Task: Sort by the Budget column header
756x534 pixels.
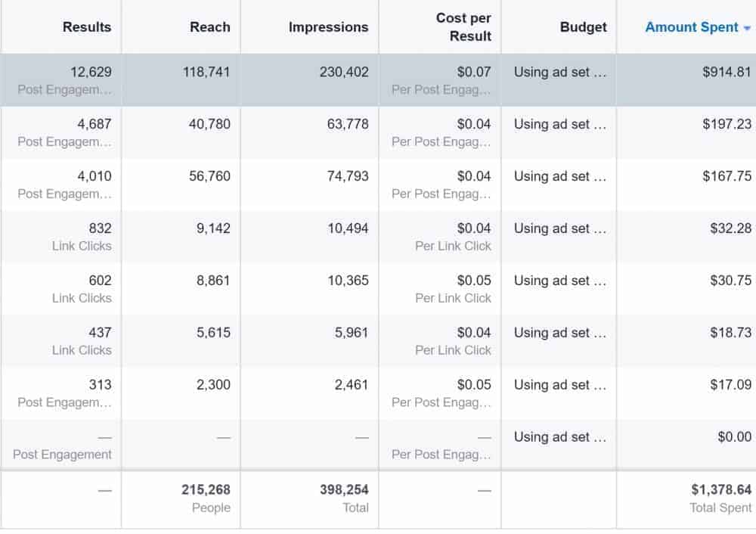Action: (584, 27)
